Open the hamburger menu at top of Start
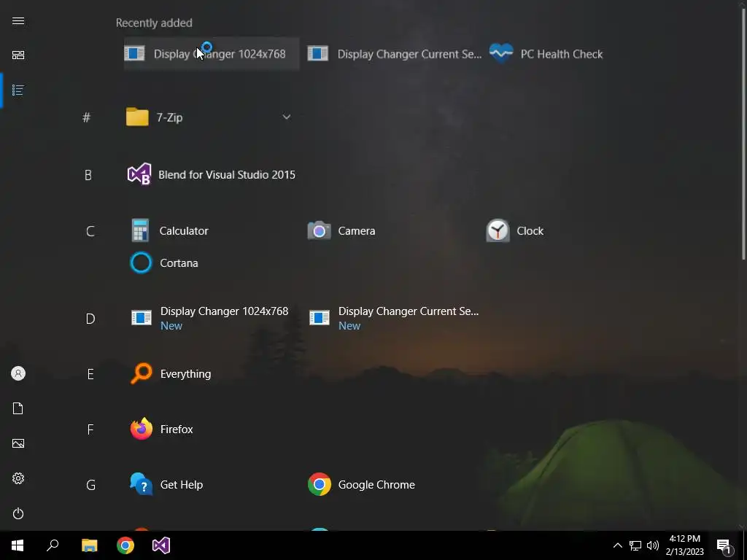This screenshot has height=560, width=747. coord(18,21)
